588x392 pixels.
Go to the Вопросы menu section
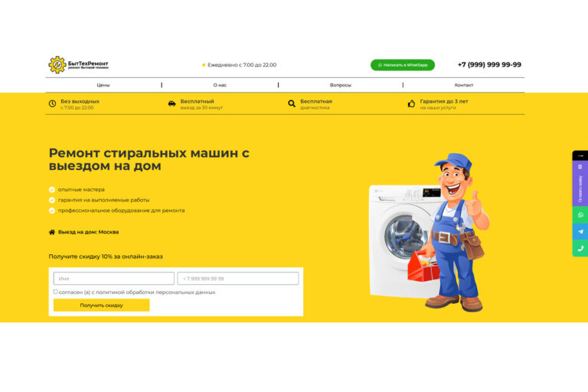[341, 85]
